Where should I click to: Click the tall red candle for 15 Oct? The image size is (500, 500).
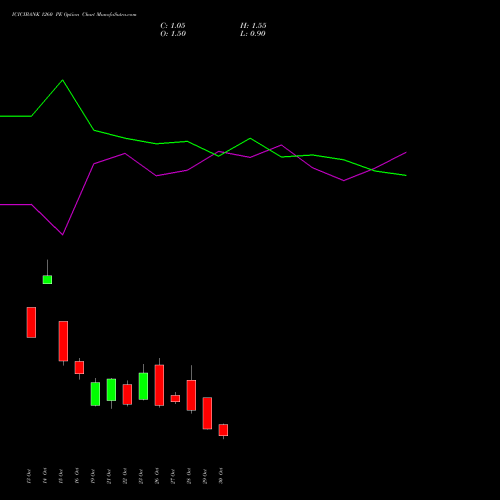63,341
